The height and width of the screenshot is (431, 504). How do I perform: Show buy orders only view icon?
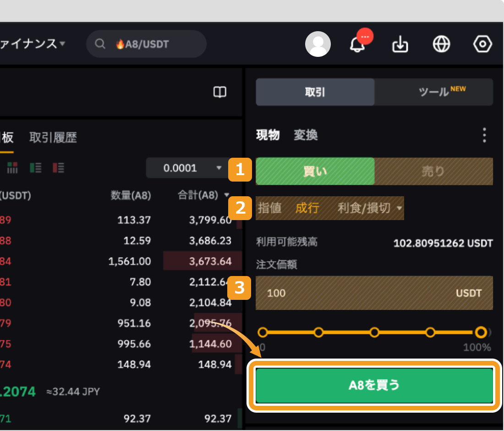tap(35, 167)
